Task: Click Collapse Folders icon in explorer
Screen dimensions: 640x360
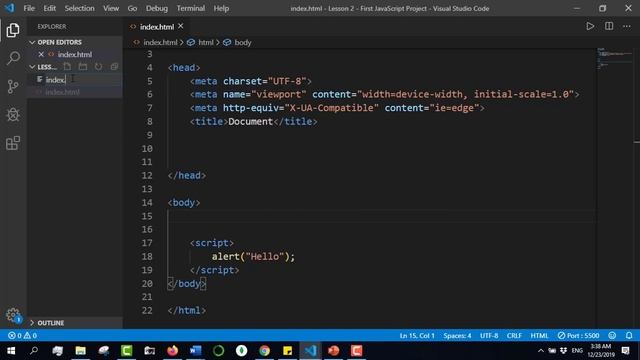Action: (x=114, y=67)
